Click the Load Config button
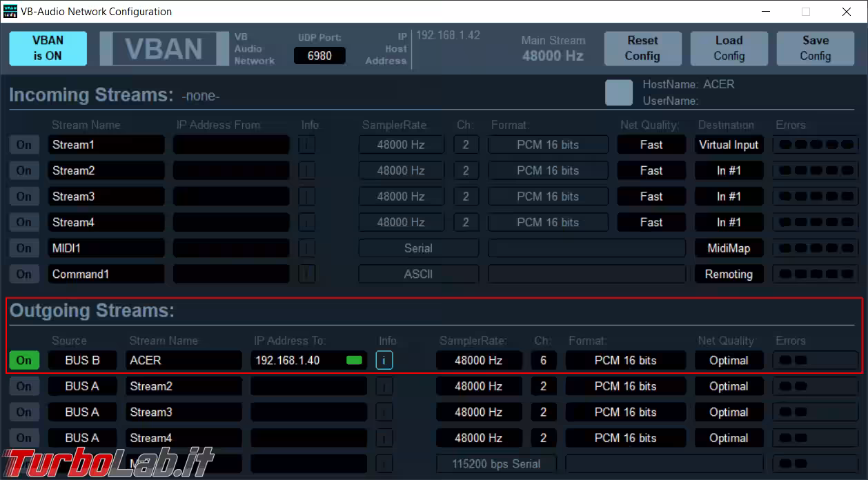868x480 pixels. [729, 48]
